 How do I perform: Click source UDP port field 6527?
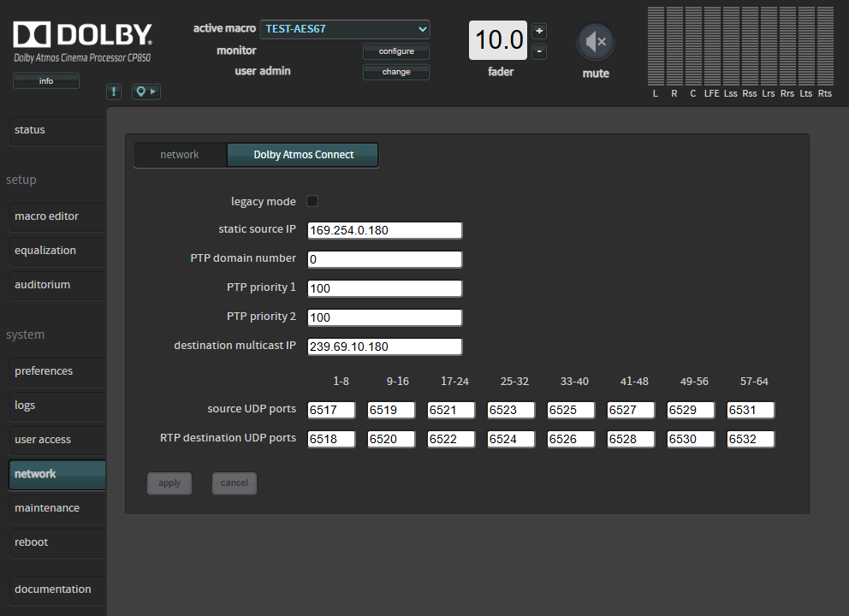(x=631, y=411)
